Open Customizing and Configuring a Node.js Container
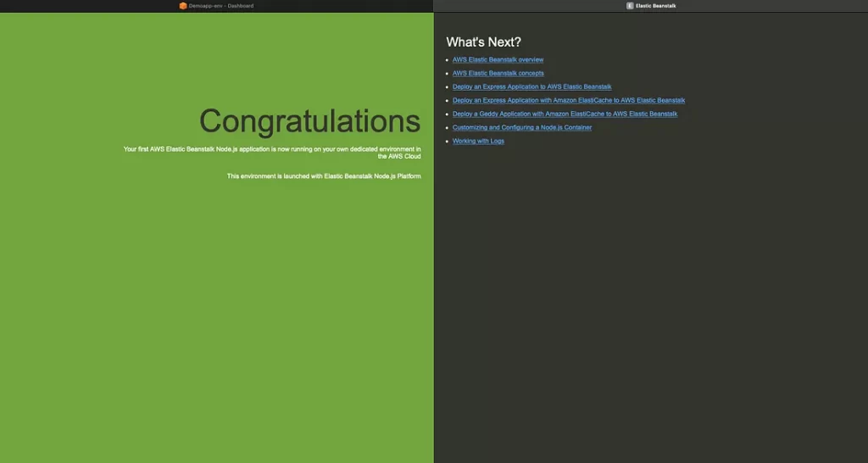The image size is (868, 463). point(521,128)
